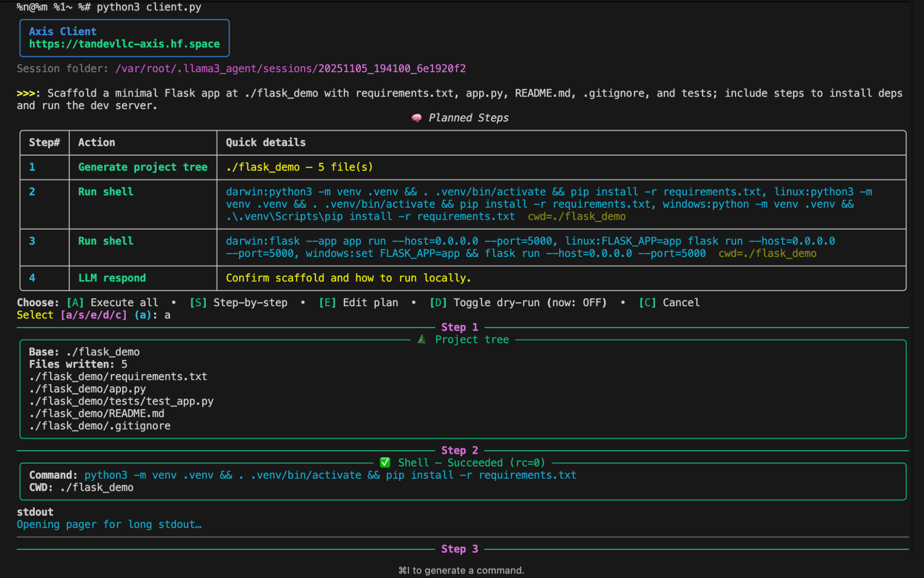Choose [A] Execute all

[75, 303]
